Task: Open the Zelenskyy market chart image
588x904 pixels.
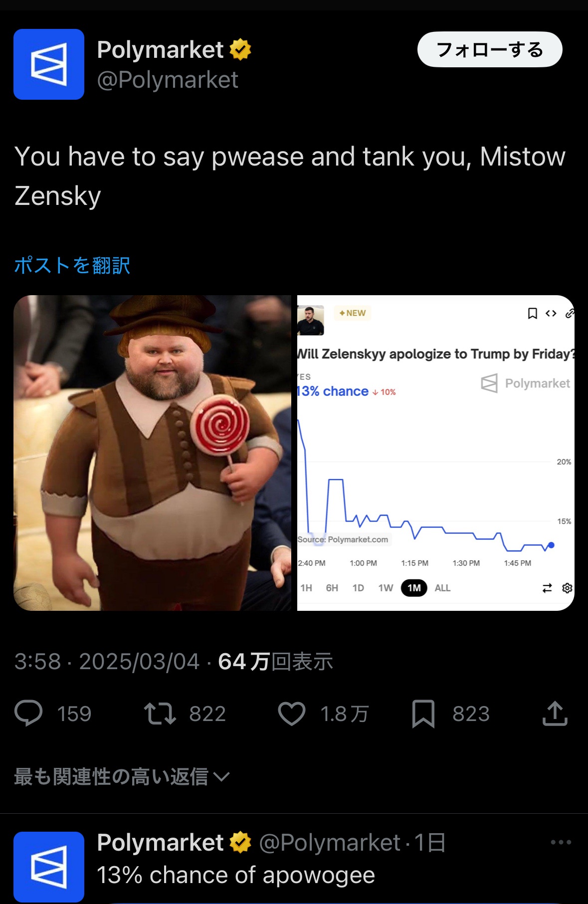Action: point(436,453)
